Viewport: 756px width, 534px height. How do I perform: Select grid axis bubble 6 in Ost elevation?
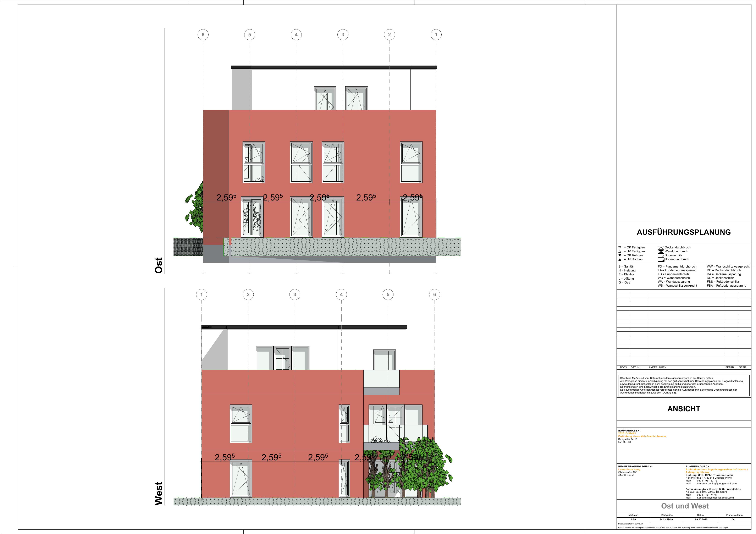203,35
